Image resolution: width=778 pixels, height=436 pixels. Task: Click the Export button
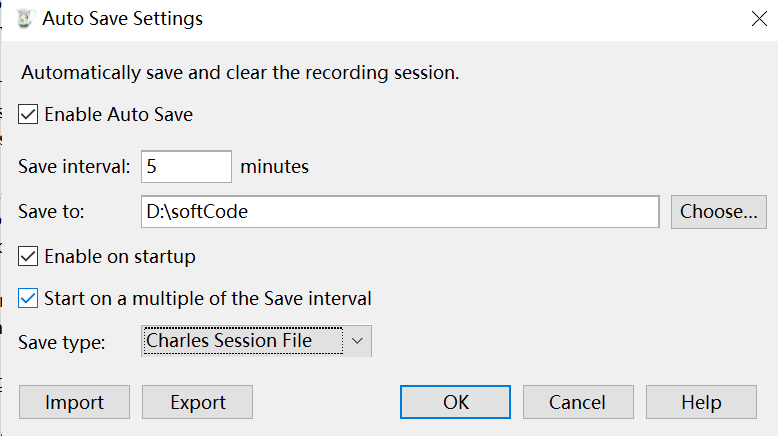(x=197, y=402)
